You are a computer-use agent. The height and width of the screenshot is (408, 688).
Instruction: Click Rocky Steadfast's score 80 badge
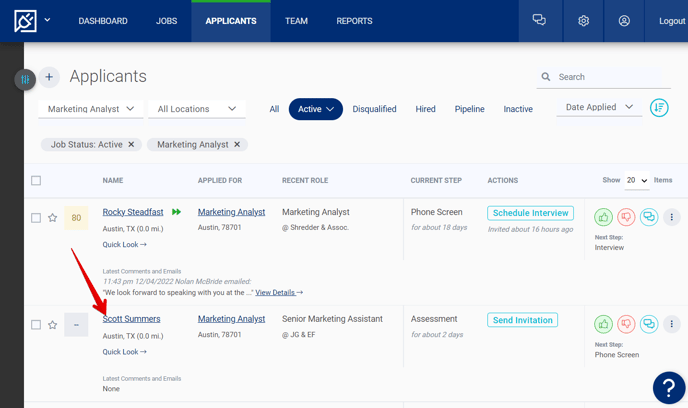[x=76, y=218]
